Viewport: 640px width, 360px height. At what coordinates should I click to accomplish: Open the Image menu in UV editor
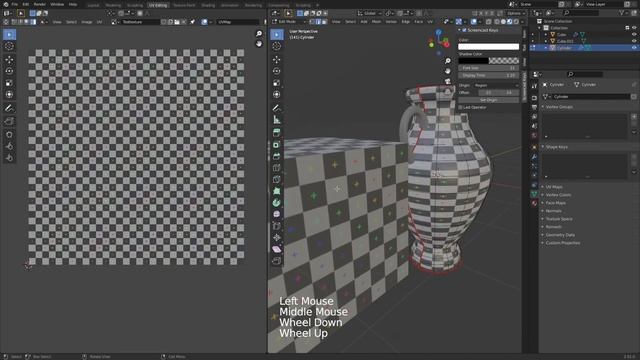pyautogui.click(x=87, y=22)
